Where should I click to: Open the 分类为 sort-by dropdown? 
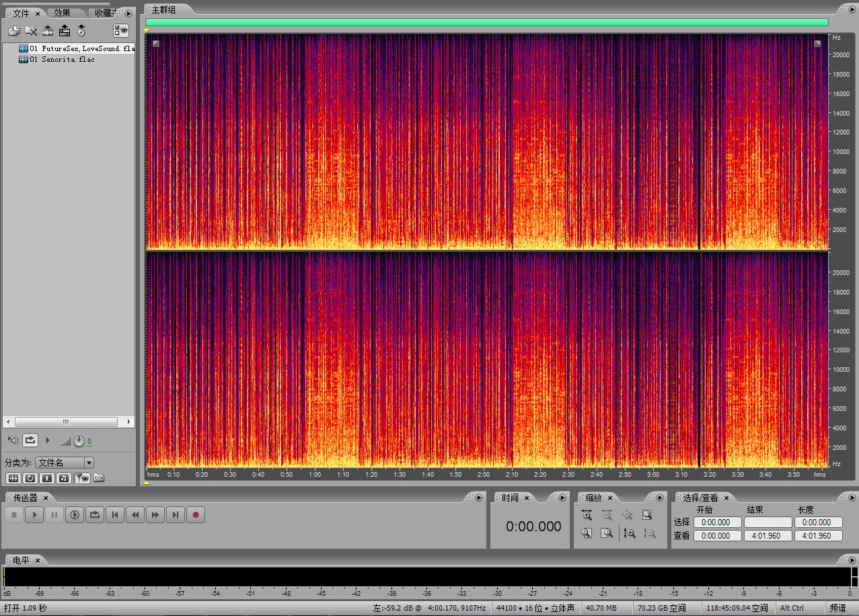click(x=89, y=463)
